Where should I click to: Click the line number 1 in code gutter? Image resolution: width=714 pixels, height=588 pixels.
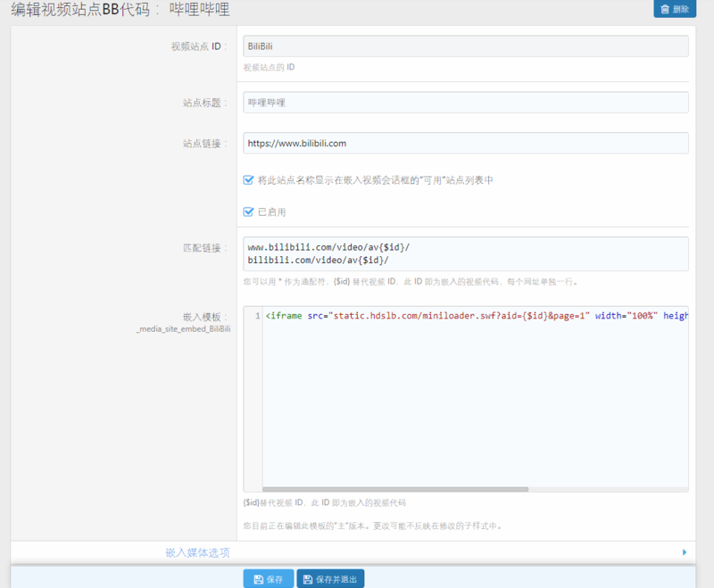tap(257, 316)
